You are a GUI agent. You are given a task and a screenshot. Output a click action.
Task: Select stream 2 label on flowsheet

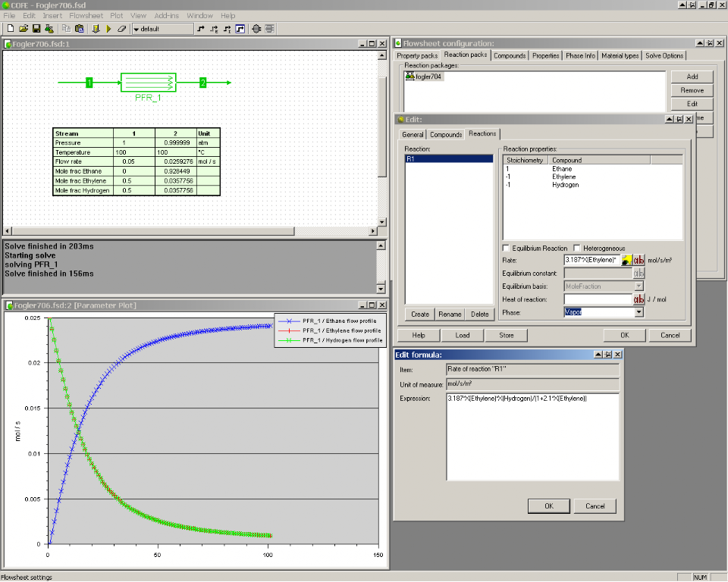coord(203,83)
